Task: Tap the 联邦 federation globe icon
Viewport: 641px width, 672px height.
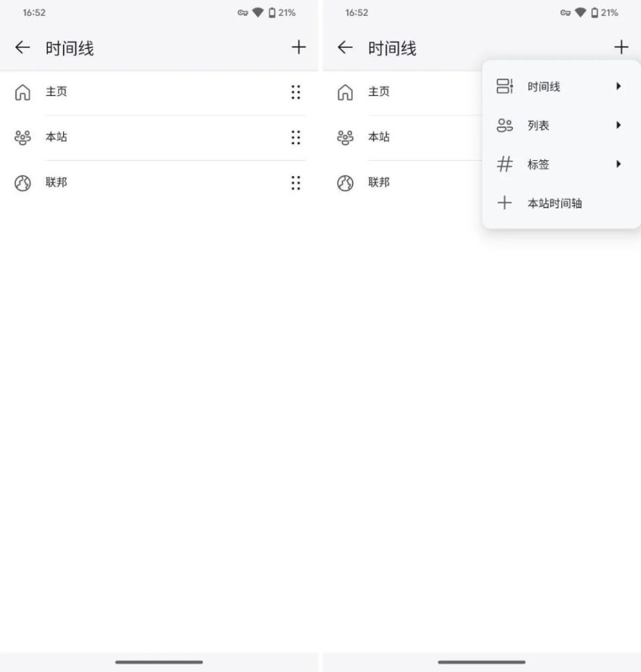Action: [x=23, y=183]
